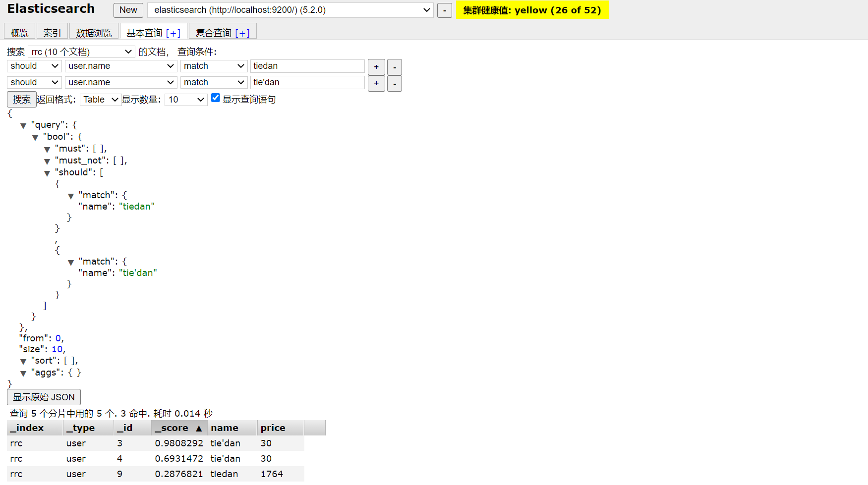Select the result row with score 0.9808292
The width and height of the screenshot is (868, 485).
(x=156, y=443)
